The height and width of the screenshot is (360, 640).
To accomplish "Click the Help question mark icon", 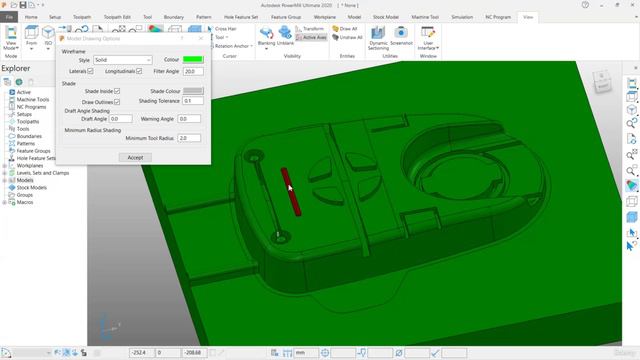I will point(585,5).
